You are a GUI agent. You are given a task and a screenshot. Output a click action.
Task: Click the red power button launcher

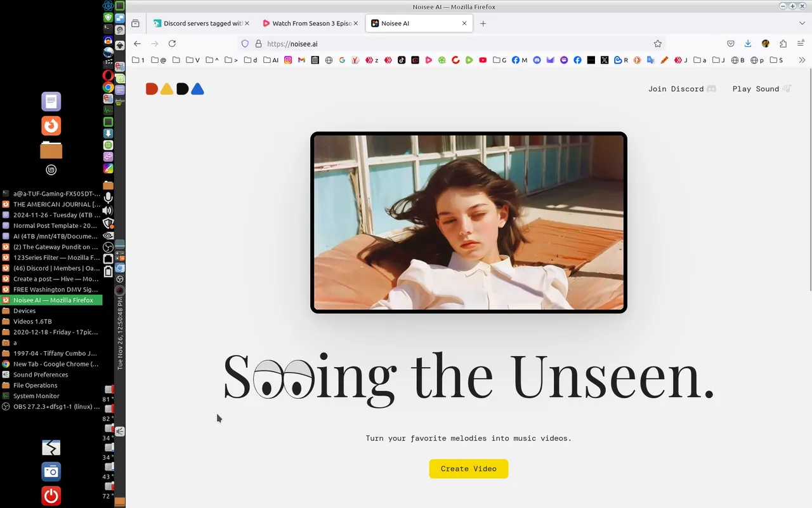tap(51, 496)
